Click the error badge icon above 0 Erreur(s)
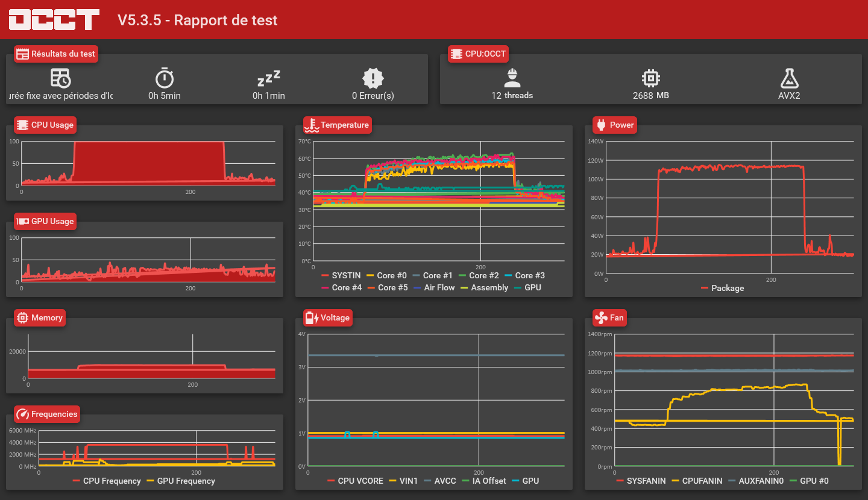 (x=373, y=78)
